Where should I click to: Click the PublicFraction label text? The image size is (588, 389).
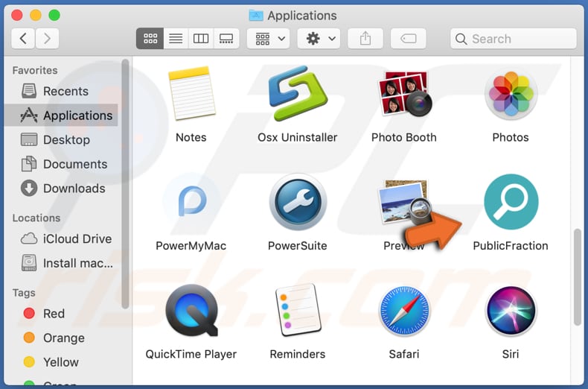point(511,246)
